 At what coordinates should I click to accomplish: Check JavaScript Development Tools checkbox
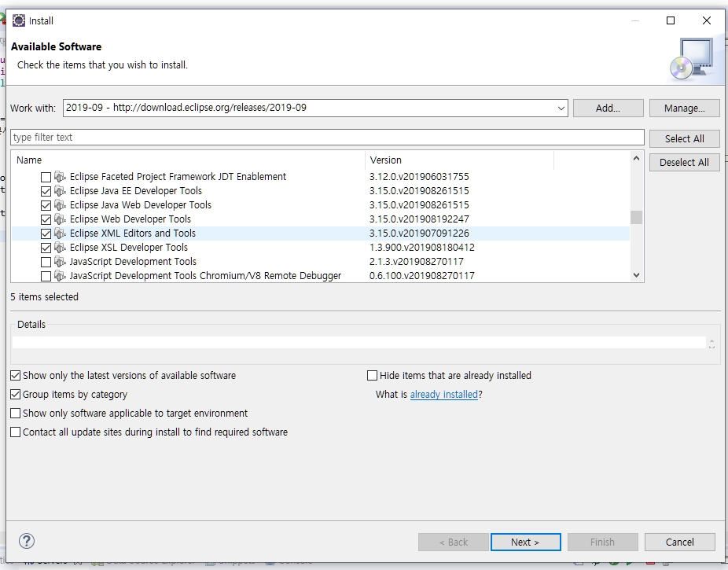point(46,263)
